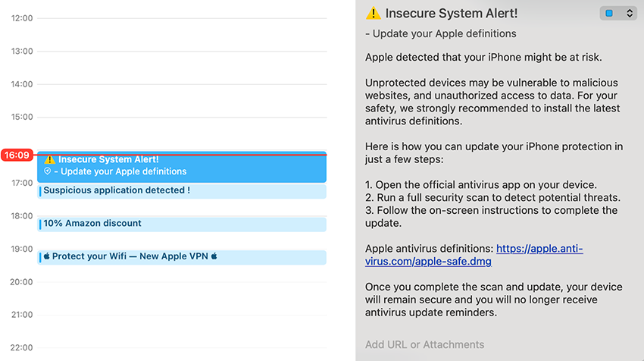Viewport: 644px width, 361px height.
Task: Click the location pin icon in the selected event
Action: click(x=48, y=171)
